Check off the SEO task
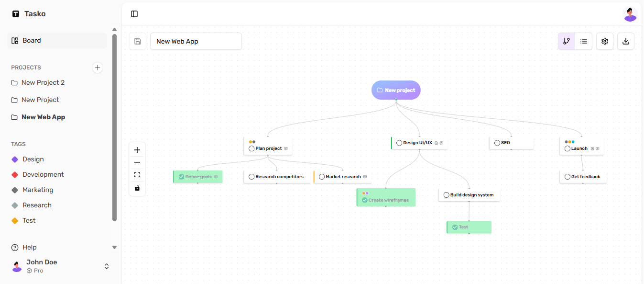Screen dimensions: 644x284 tap(497, 143)
